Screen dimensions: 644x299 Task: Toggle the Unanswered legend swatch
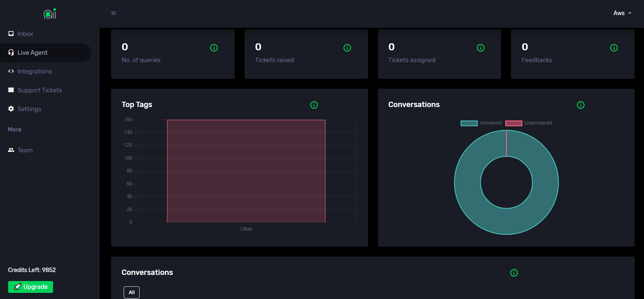coord(514,123)
